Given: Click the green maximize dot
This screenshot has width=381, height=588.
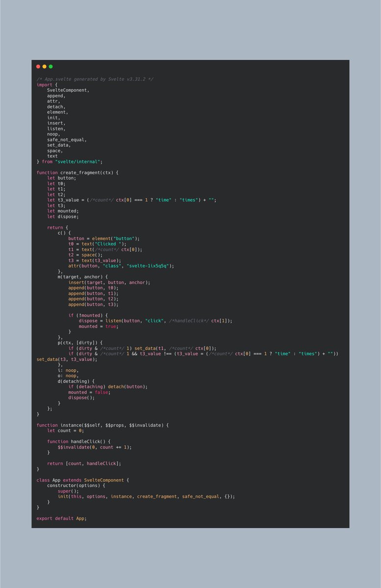Looking at the screenshot, I should click(x=51, y=66).
